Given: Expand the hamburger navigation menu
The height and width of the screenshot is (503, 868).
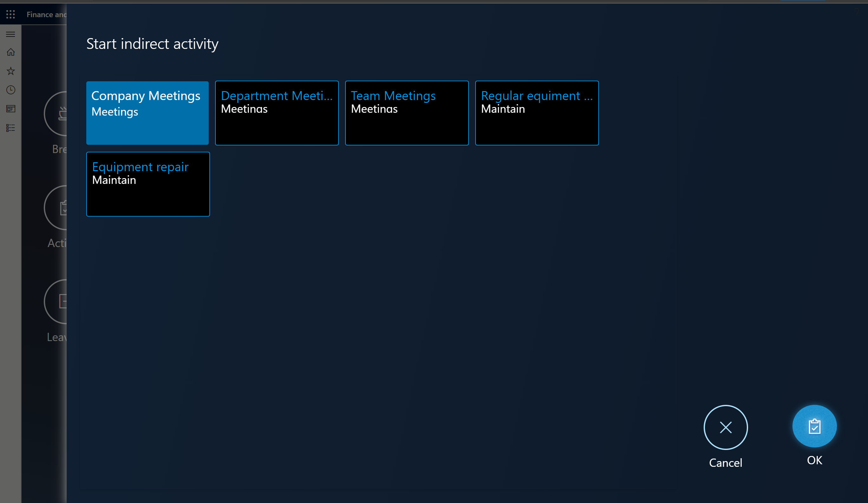Looking at the screenshot, I should [11, 34].
